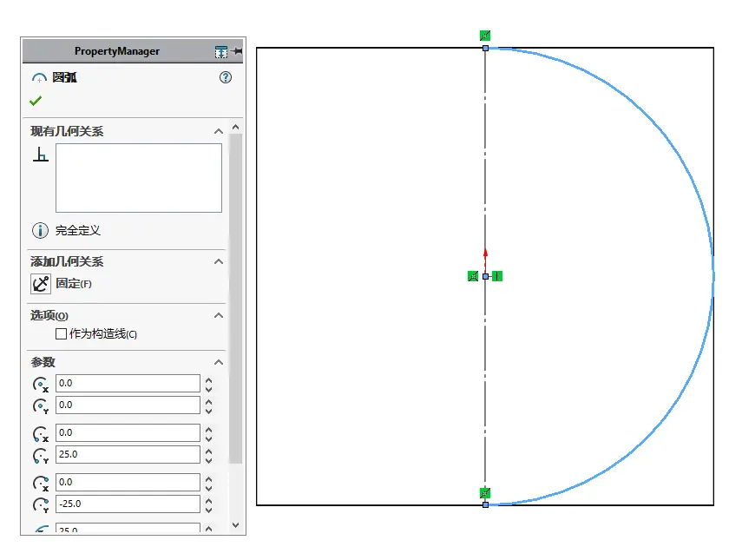Click the coincident relation icon near bottom endpoint
Viewport: 742px width, 560px height.
pos(485,493)
